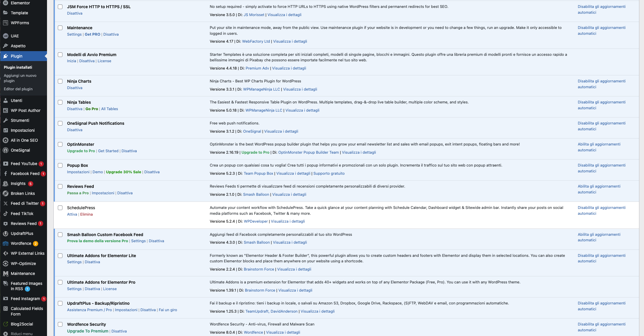Image resolution: width=644 pixels, height=336 pixels.
Task: Enable auto-updates for OptinMonster
Action: (599, 147)
